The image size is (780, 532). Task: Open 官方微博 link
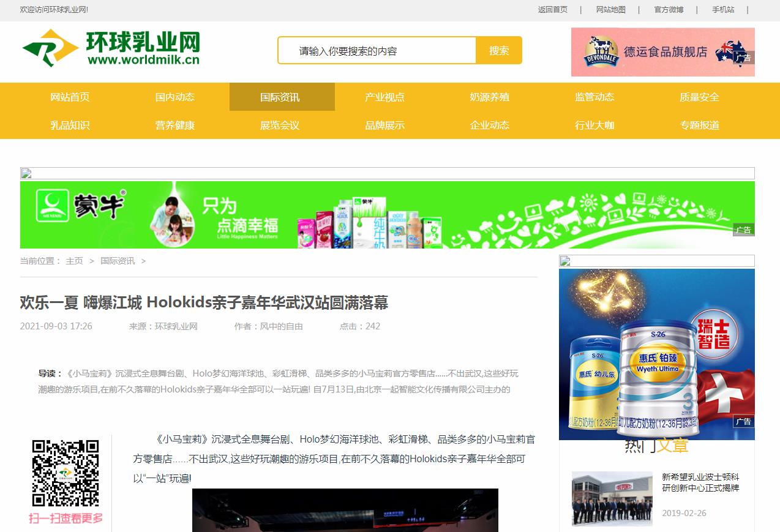(669, 10)
